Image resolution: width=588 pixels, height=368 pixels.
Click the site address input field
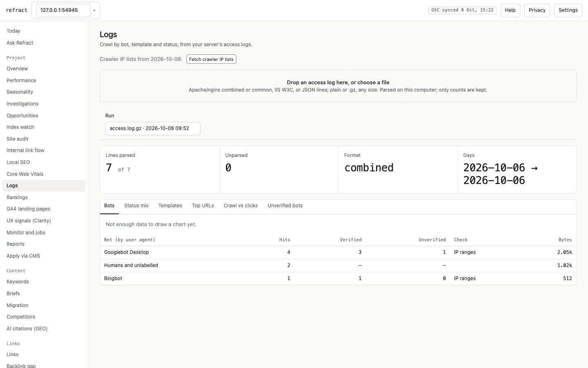pyautogui.click(x=63, y=10)
